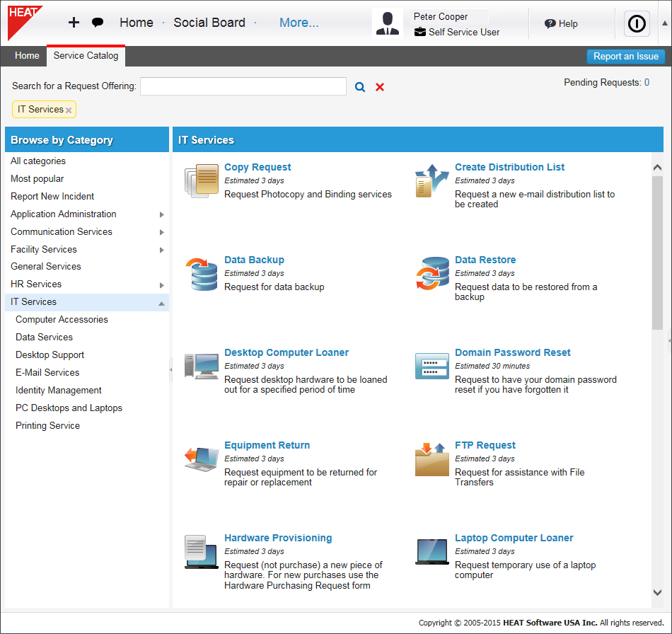Screen dimensions: 672x634
Task: Click the Domain Password Reset keyboard icon
Action: tap(432, 366)
